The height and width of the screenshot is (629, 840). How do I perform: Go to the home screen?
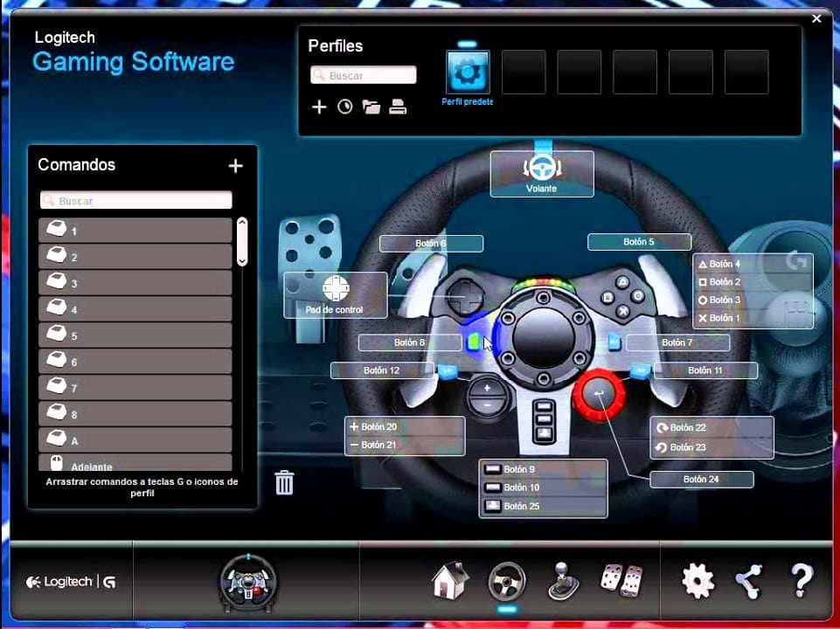[x=448, y=579]
